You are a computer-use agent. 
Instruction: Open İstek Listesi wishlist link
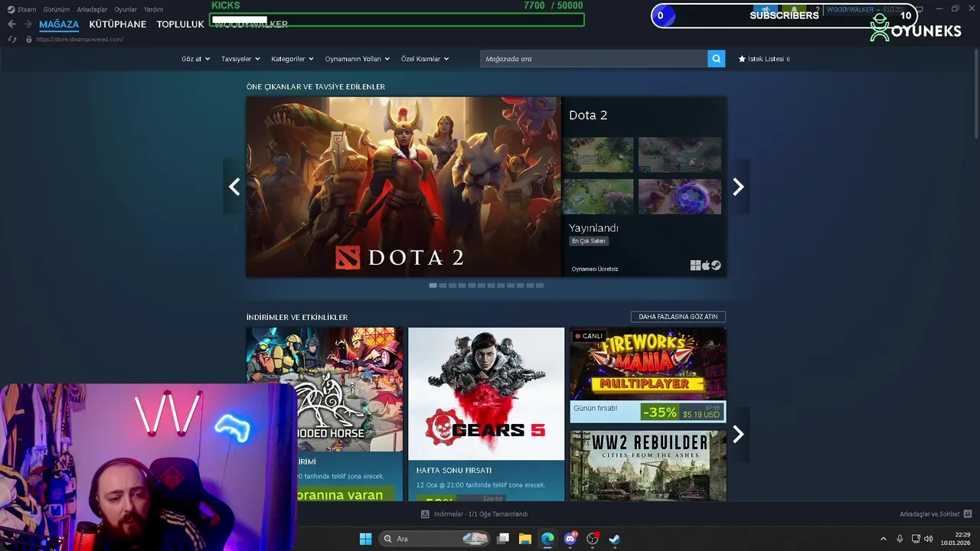pyautogui.click(x=764, y=59)
